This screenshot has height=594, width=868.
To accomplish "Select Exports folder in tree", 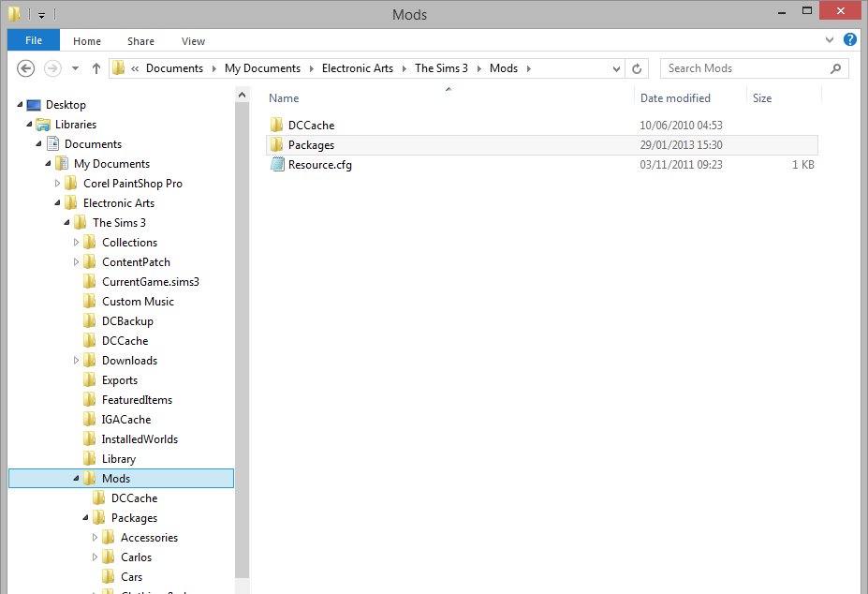I will pyautogui.click(x=120, y=380).
